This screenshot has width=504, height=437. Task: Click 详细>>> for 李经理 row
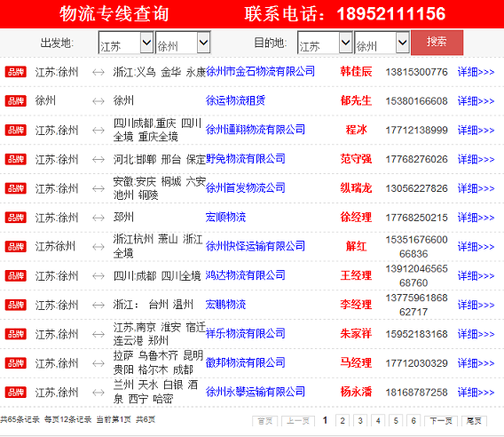pyautogui.click(x=476, y=305)
